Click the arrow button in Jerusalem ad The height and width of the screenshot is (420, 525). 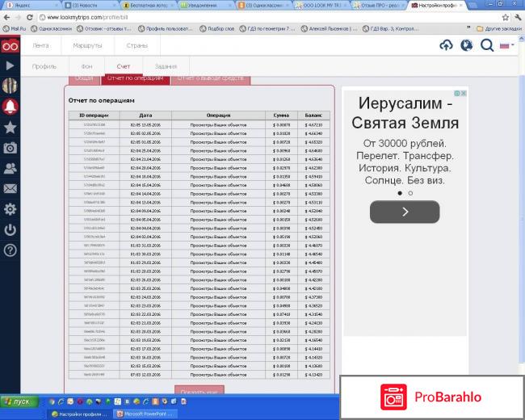point(405,212)
